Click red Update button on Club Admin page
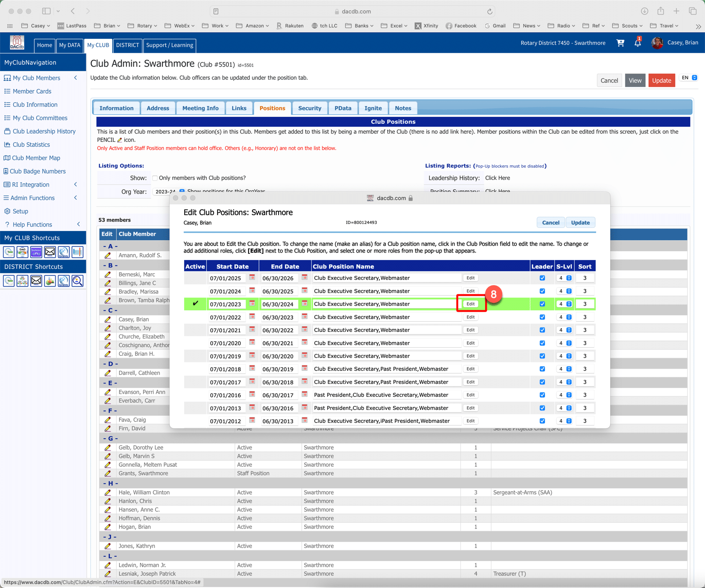 click(x=661, y=81)
